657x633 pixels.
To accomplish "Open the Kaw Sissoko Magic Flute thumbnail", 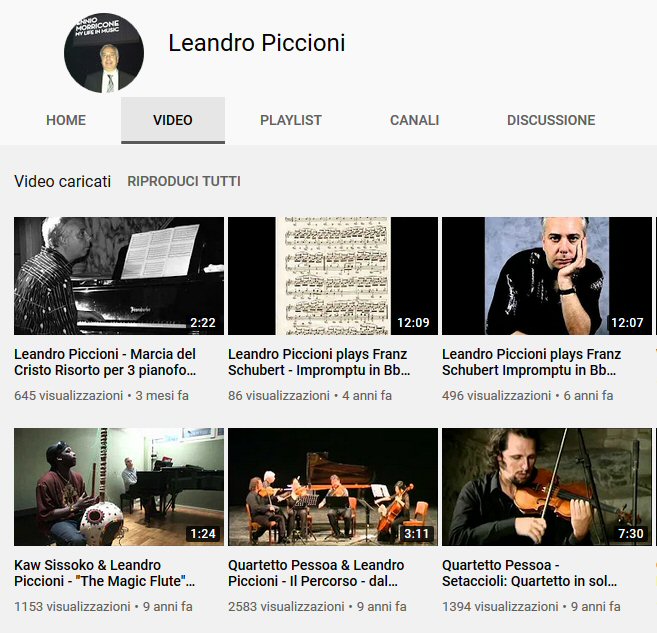I will tap(119, 487).
